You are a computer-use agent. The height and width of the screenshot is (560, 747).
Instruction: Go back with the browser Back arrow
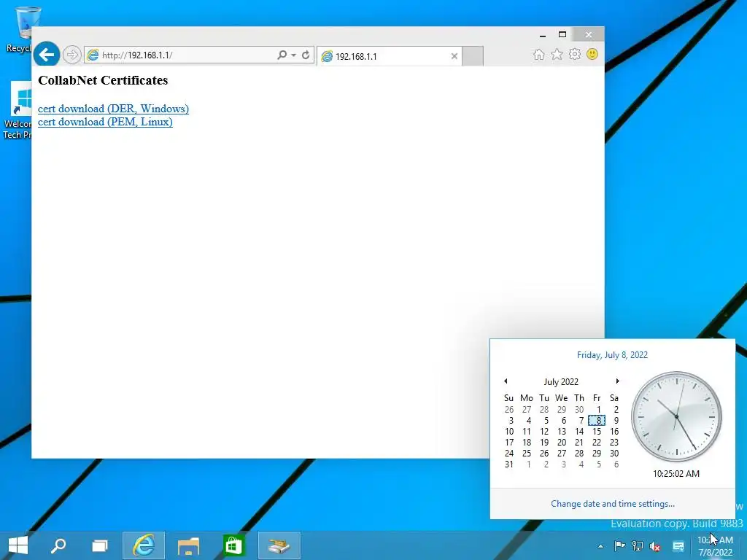[x=46, y=55]
